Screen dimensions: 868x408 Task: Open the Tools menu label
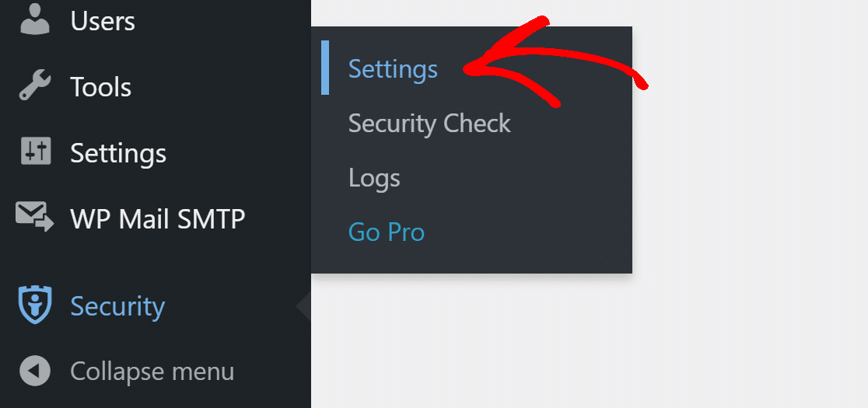point(101,87)
